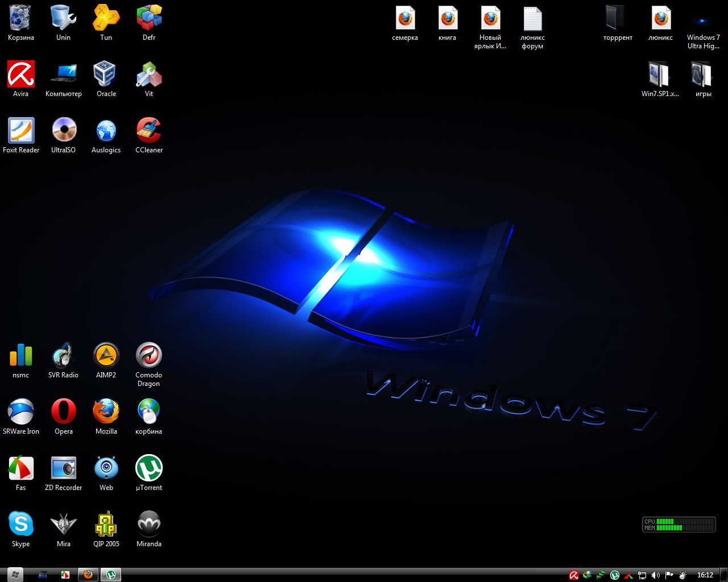The image size is (728, 582).
Task: Select the люникс Firefox file icon
Action: pyautogui.click(x=661, y=23)
